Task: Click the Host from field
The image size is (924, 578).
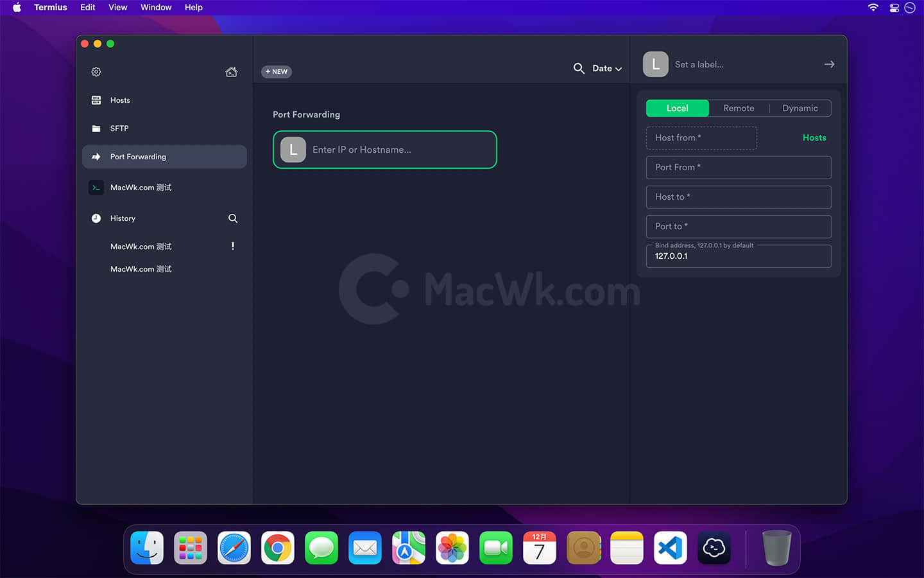Action: 701,138
